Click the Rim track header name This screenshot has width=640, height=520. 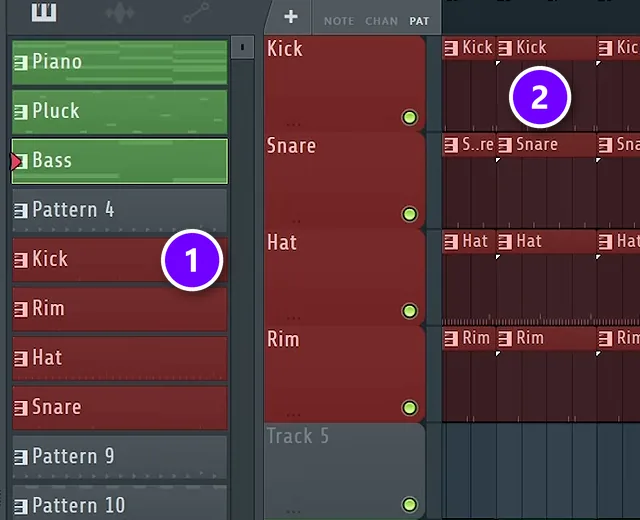pos(283,339)
